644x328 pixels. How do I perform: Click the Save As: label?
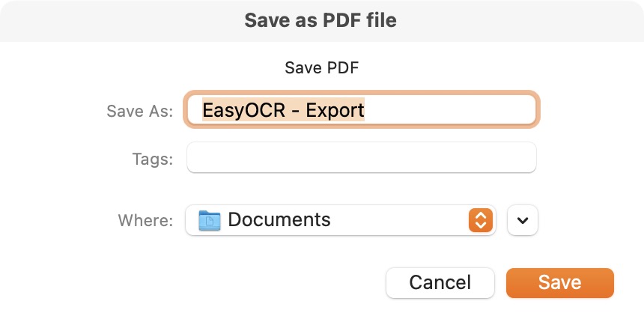click(140, 111)
